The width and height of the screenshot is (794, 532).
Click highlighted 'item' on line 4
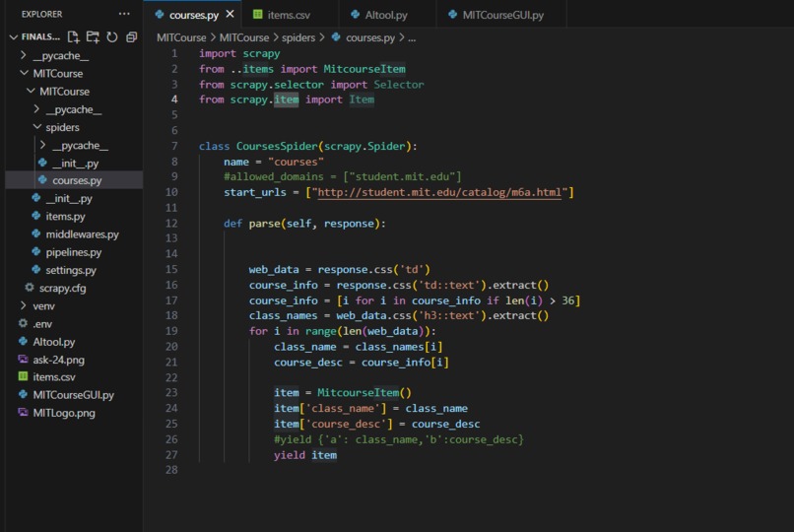(286, 100)
